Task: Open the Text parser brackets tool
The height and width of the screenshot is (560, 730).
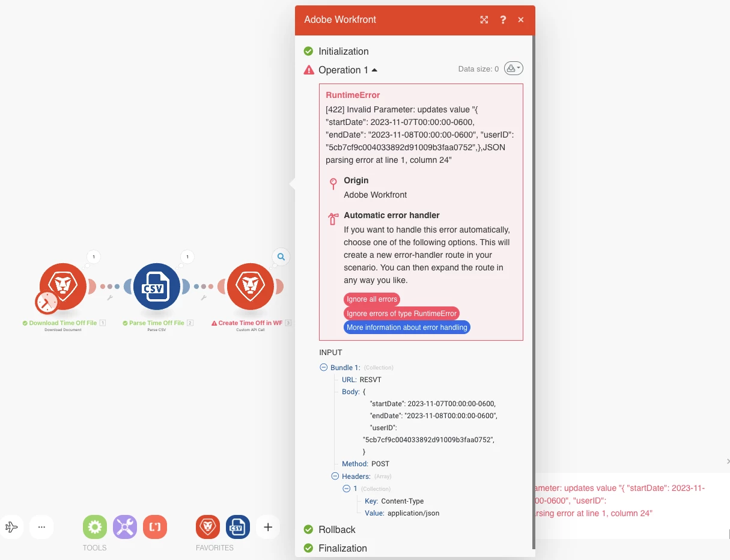Action: 155,528
